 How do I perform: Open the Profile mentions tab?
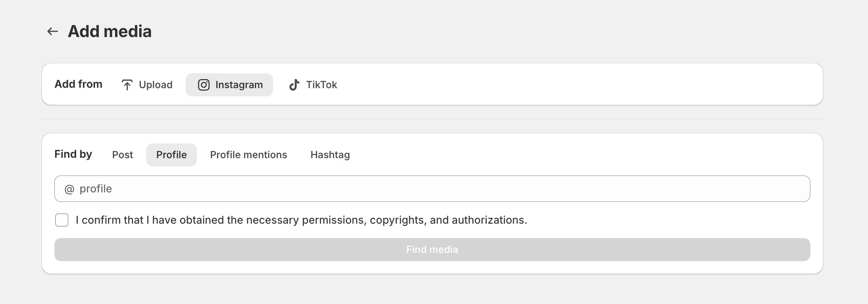click(248, 155)
